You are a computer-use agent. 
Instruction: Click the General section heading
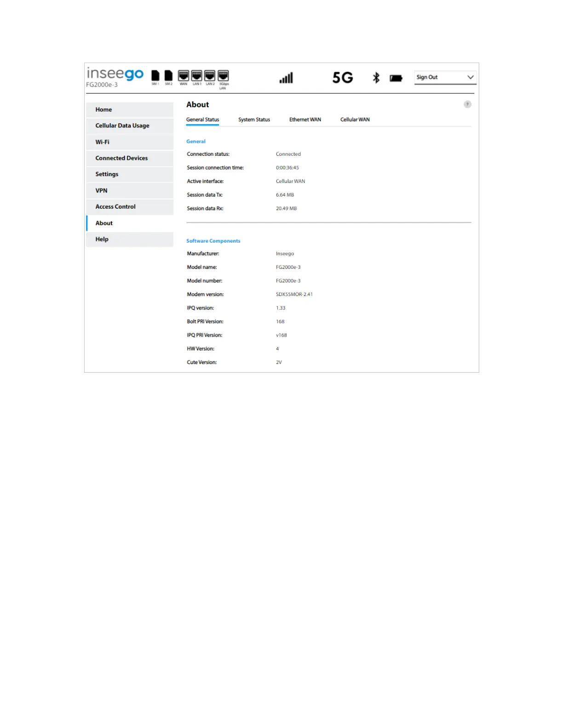pyautogui.click(x=196, y=142)
